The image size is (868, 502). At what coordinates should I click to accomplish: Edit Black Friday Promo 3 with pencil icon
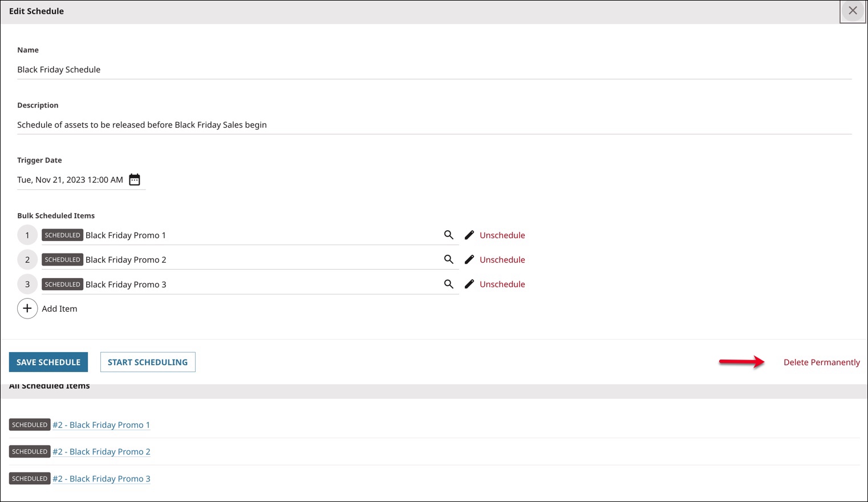[x=469, y=284]
